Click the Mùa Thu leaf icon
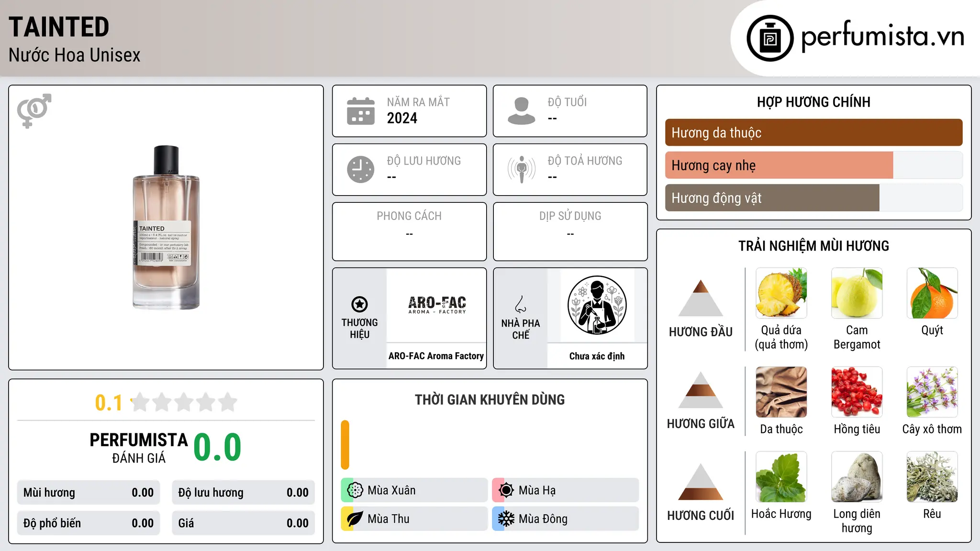This screenshot has height=551, width=980. coord(355,519)
